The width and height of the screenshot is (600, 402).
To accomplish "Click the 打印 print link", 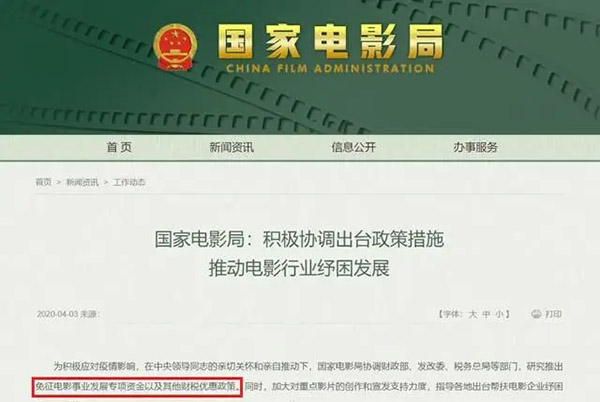I will tap(553, 314).
